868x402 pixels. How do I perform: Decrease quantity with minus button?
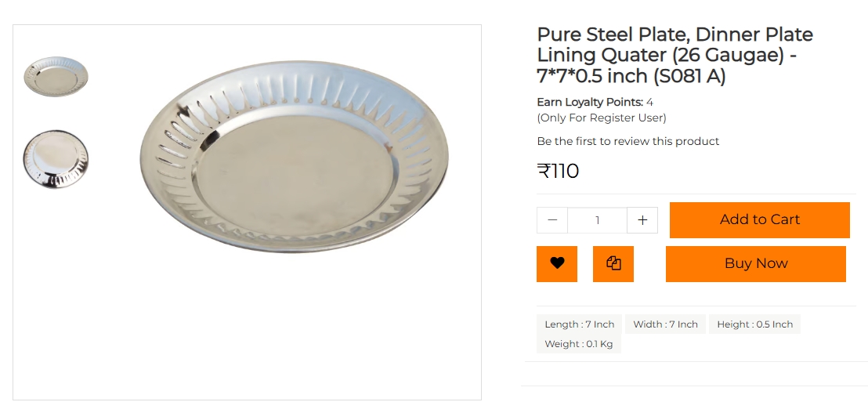click(552, 220)
